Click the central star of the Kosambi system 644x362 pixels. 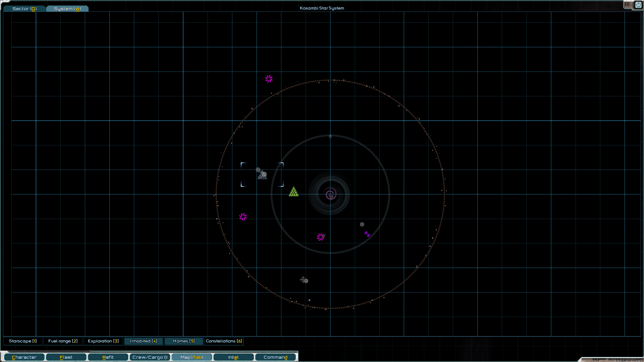330,194
